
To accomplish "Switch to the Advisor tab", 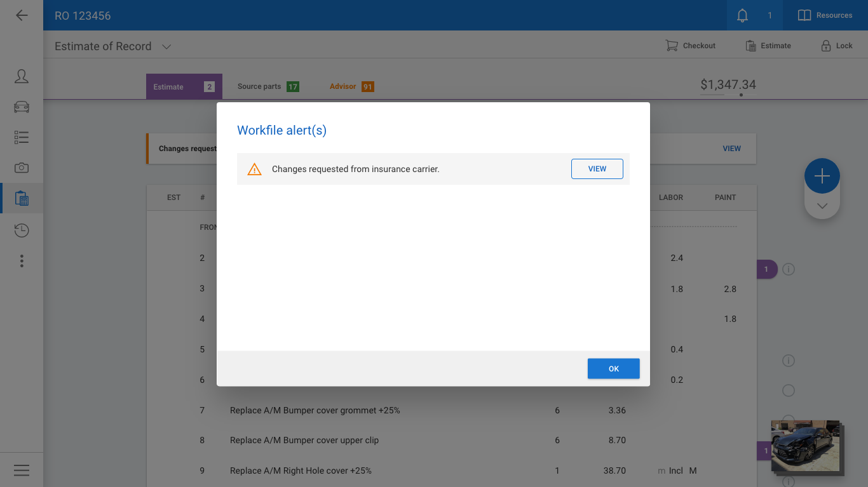I will click(x=351, y=86).
